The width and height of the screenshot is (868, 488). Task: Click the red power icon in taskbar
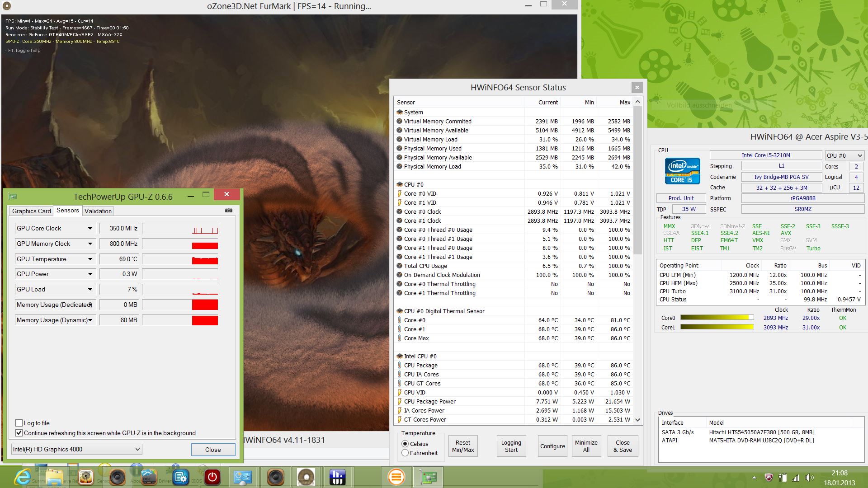[212, 477]
